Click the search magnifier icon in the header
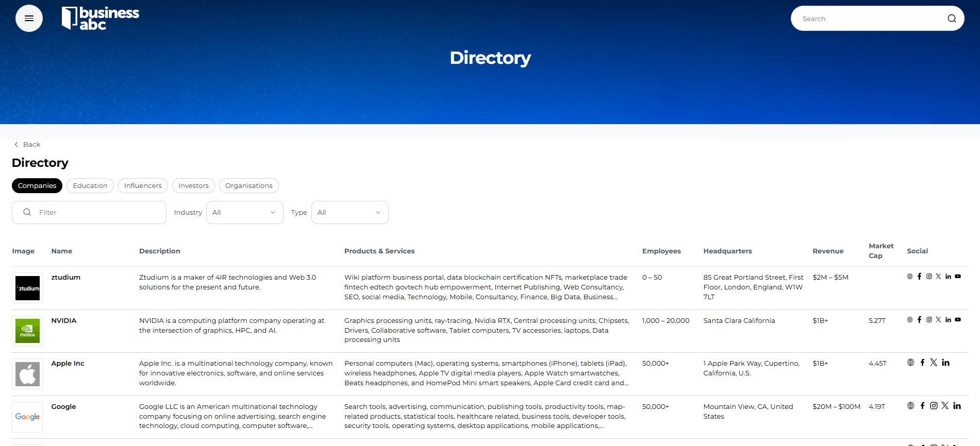 click(x=952, y=19)
